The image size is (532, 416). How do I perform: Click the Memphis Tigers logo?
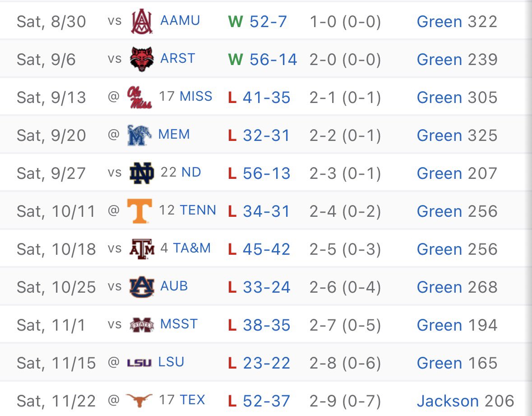click(x=139, y=135)
